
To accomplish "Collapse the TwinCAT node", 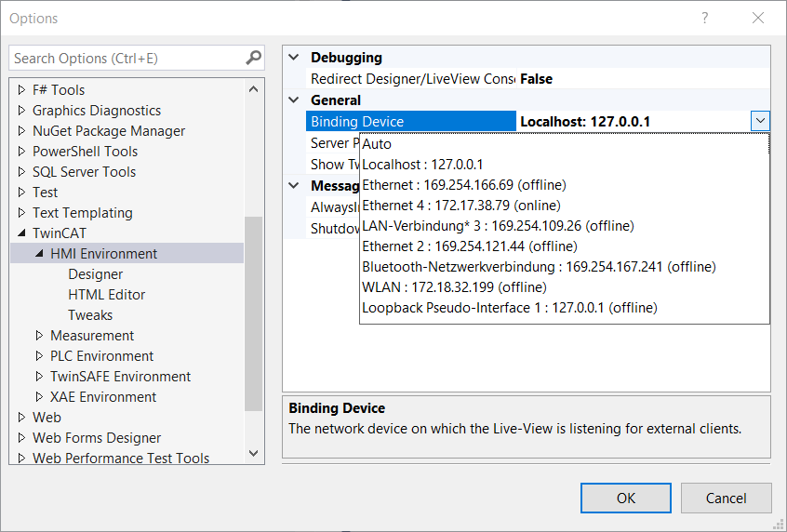I will (x=21, y=233).
